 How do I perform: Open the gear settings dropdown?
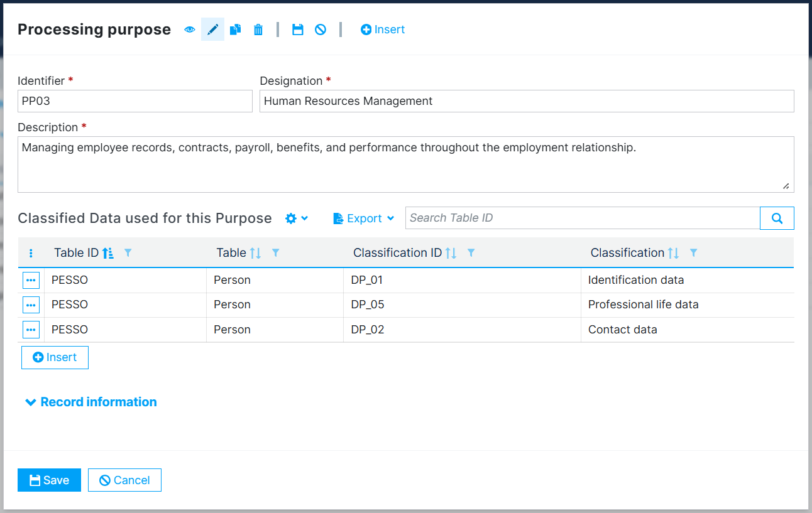(297, 219)
